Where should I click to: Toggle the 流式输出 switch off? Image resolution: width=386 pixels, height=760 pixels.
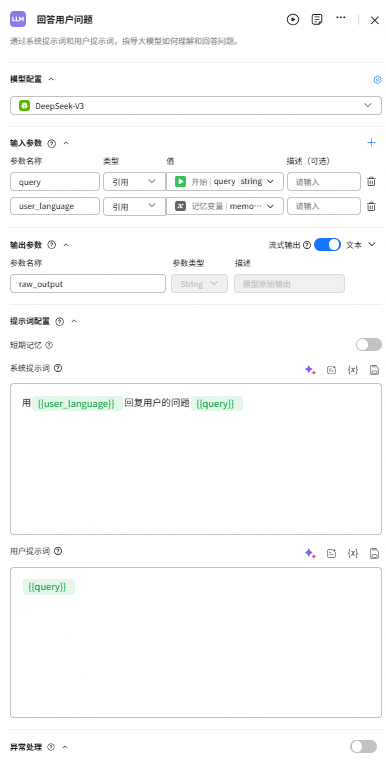tap(327, 245)
